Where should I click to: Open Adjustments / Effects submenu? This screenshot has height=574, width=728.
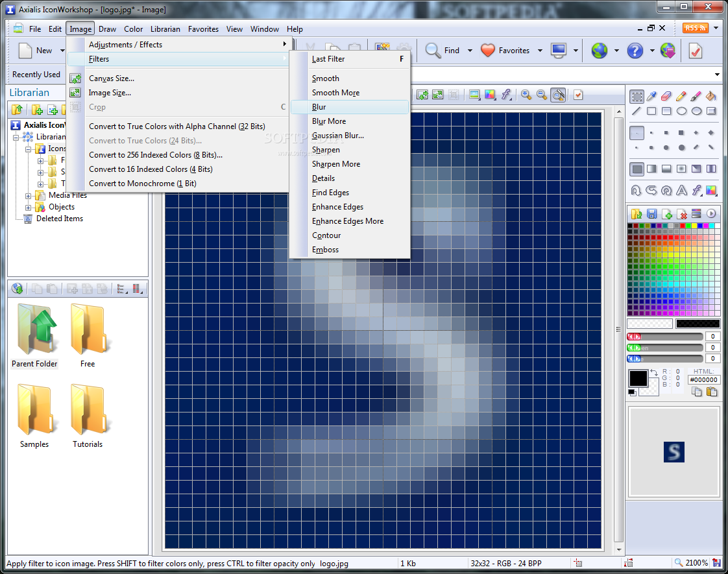point(179,45)
